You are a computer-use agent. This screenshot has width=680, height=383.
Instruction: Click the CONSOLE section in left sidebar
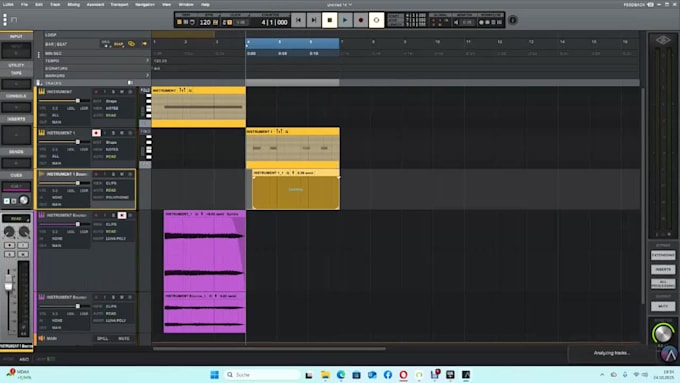pyautogui.click(x=16, y=96)
